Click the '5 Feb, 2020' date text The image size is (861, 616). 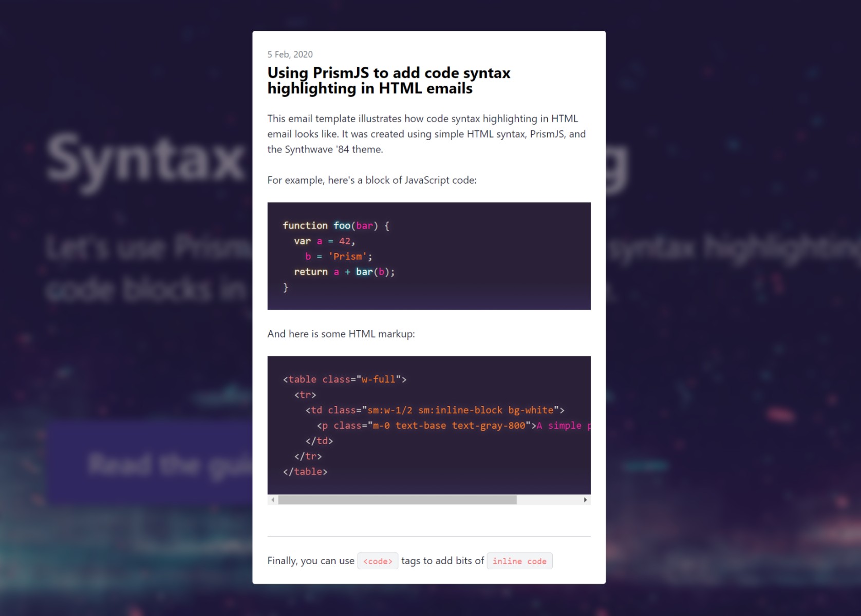coord(290,54)
